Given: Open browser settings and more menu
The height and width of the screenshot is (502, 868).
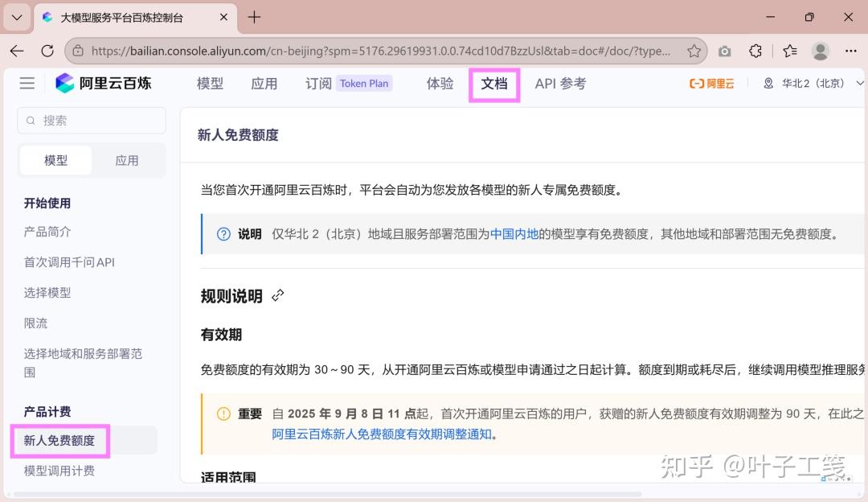Looking at the screenshot, I should 851,51.
